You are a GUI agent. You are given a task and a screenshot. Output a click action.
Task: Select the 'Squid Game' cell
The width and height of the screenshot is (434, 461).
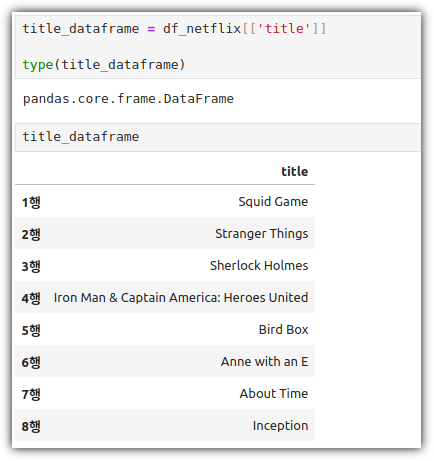click(273, 202)
